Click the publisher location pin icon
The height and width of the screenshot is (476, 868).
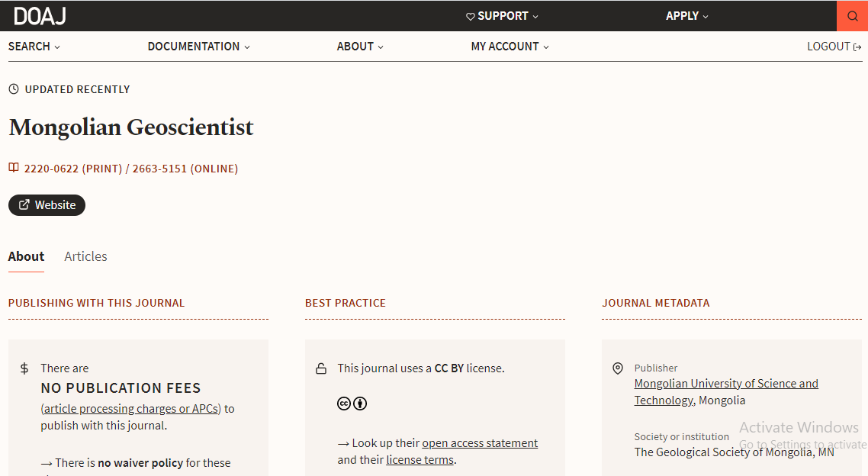click(618, 368)
